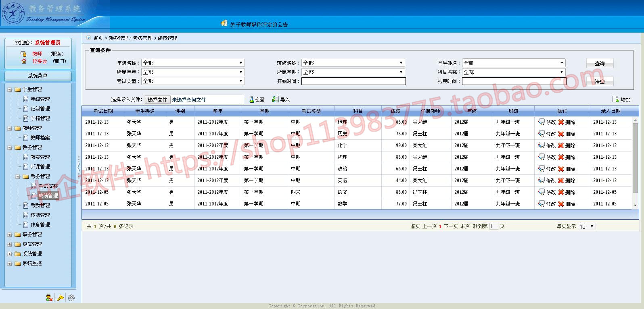Click the key password icon at sidebar bottom
The width and height of the screenshot is (644, 309).
tap(61, 298)
